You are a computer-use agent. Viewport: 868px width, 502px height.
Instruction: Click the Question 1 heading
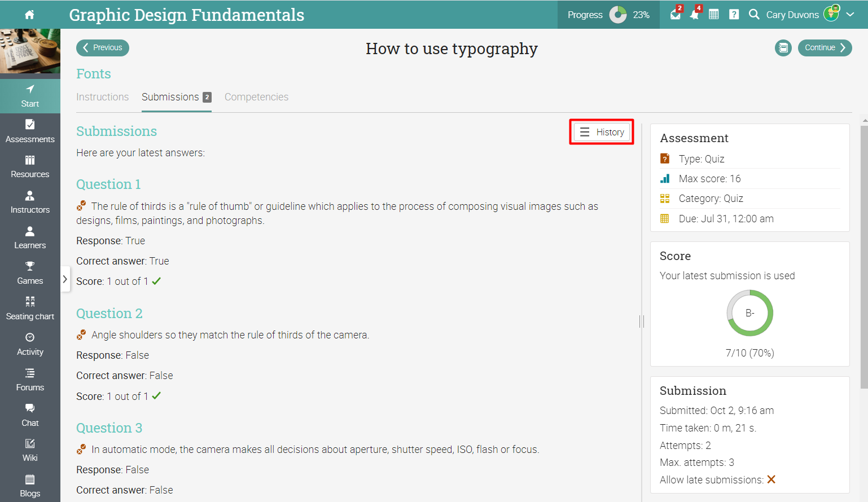tap(108, 184)
